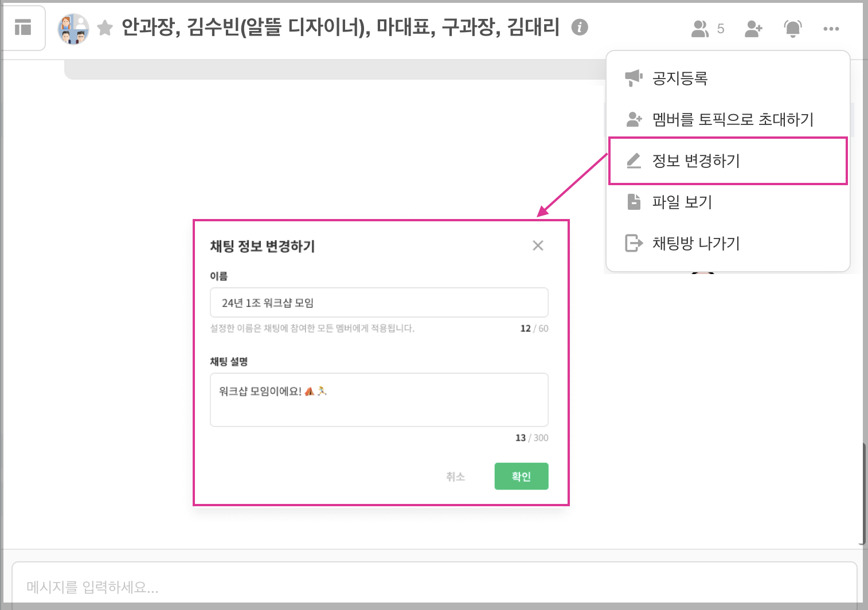
Task: Click the 채팅 설명 description text area
Action: [379, 400]
